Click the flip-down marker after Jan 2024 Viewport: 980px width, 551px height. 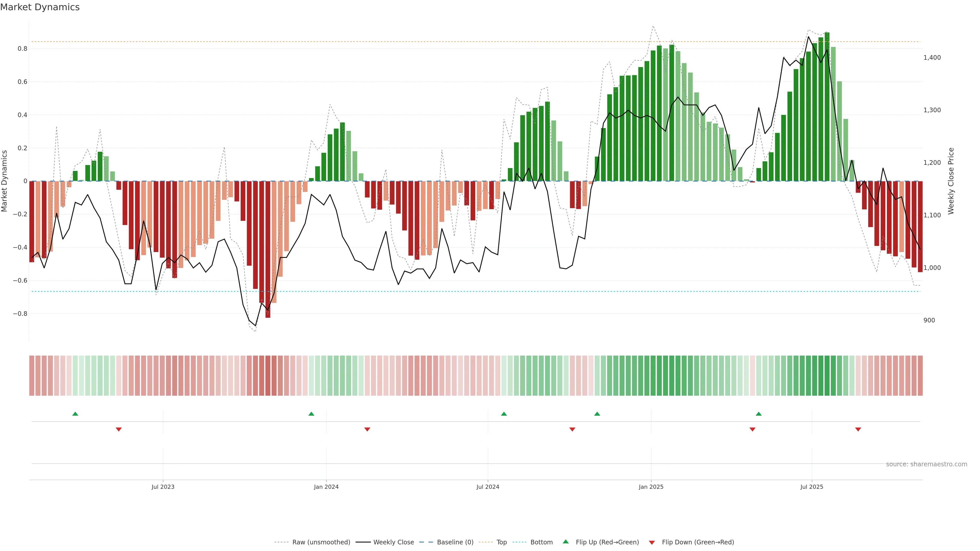[367, 429]
